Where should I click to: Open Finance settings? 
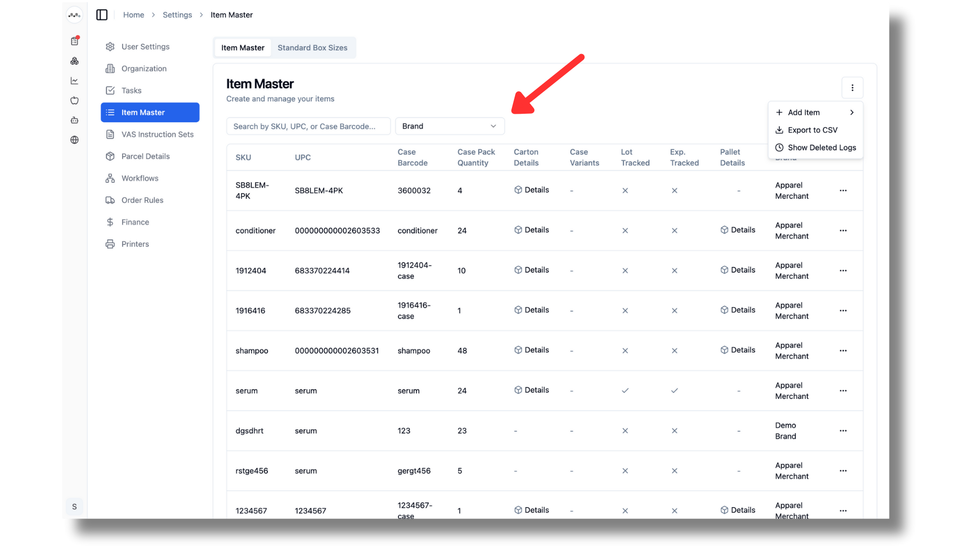(x=150, y=222)
